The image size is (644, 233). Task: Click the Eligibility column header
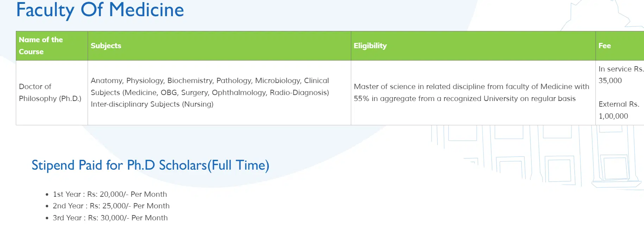tap(370, 46)
